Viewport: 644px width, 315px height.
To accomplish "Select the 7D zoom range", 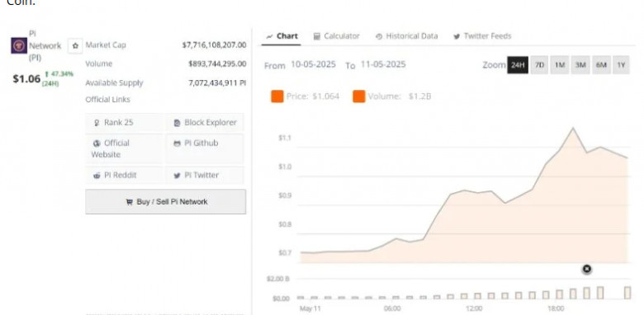I will [x=539, y=65].
